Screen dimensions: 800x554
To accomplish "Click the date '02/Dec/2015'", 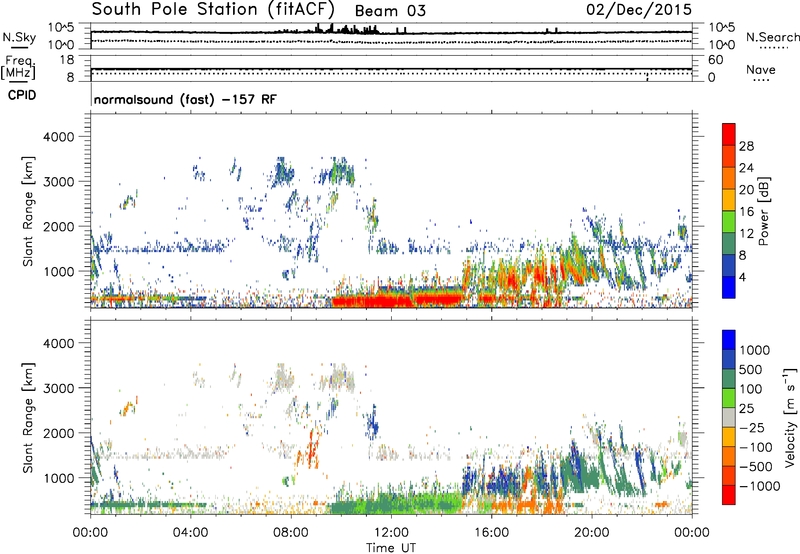I will point(639,9).
